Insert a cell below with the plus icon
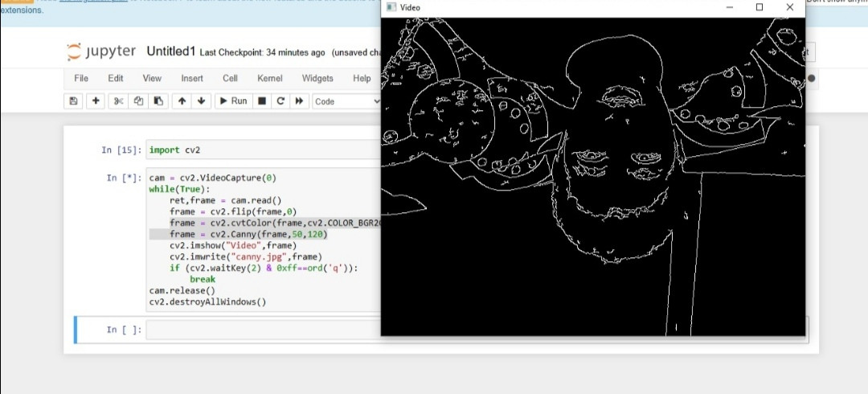This screenshot has height=394, width=868. coord(95,101)
